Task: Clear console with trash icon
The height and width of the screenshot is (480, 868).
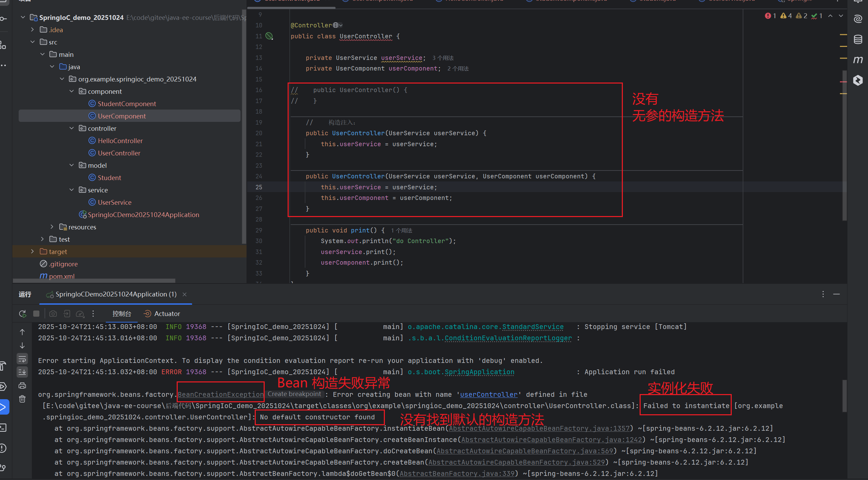Action: point(22,399)
